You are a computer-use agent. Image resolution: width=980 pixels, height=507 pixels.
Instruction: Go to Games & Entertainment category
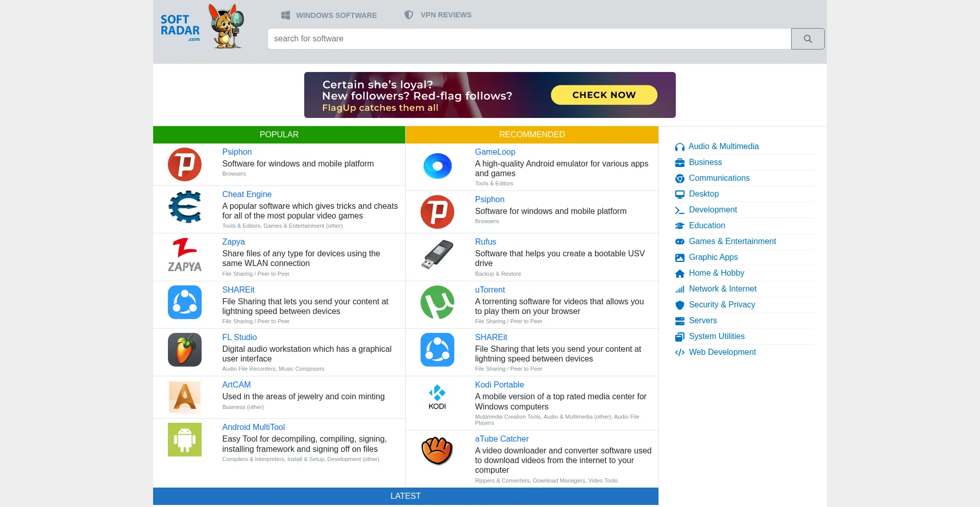coord(732,242)
